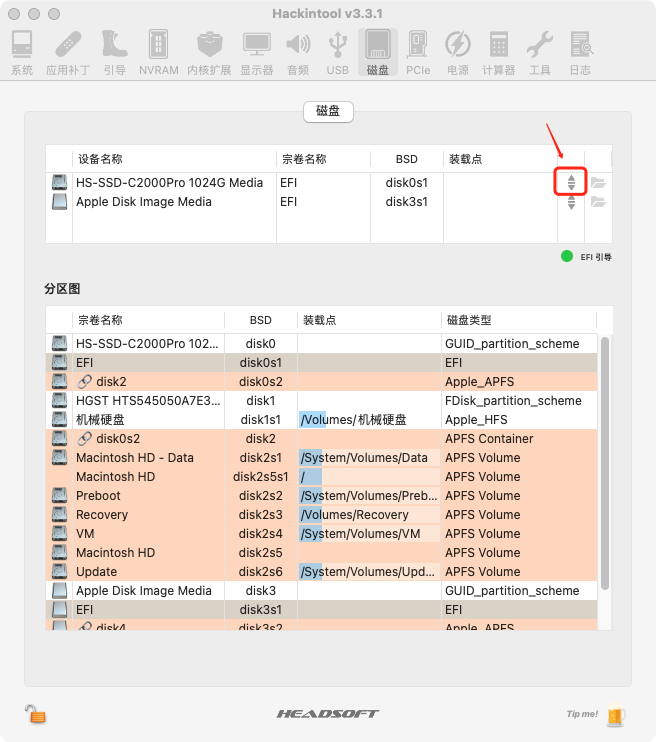Click the unlock padlock icon

(x=35, y=714)
